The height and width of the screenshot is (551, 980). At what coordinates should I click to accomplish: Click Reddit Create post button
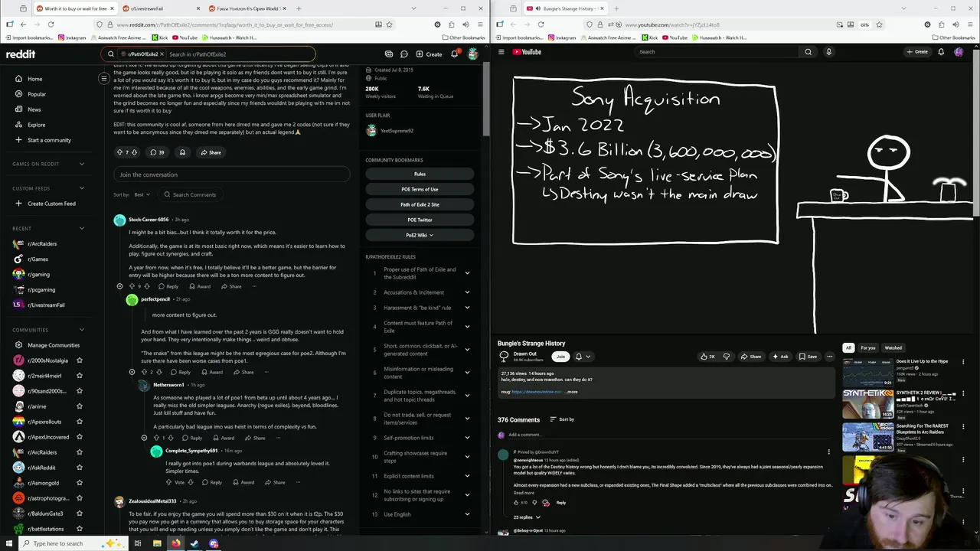point(429,54)
